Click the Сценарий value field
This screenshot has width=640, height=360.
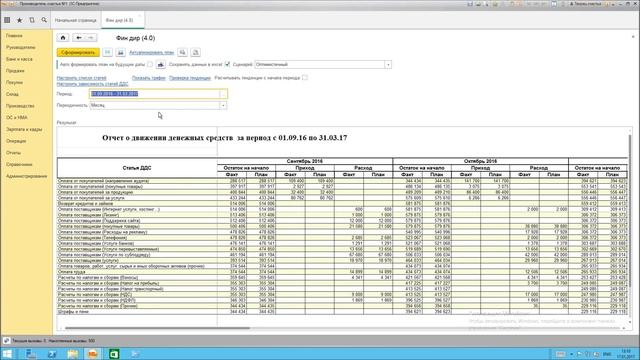click(320, 64)
